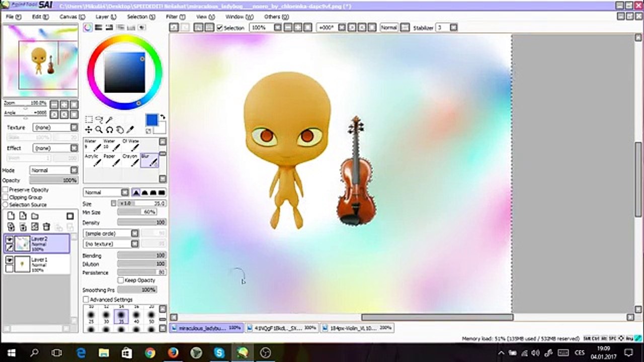Select the 35 brush size preset

121,317
